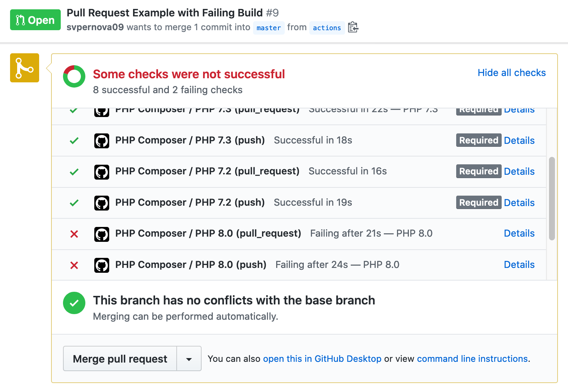Viewport: 568px width, 392px height.
Task: Click the copy branch name clipboard icon
Action: click(353, 28)
